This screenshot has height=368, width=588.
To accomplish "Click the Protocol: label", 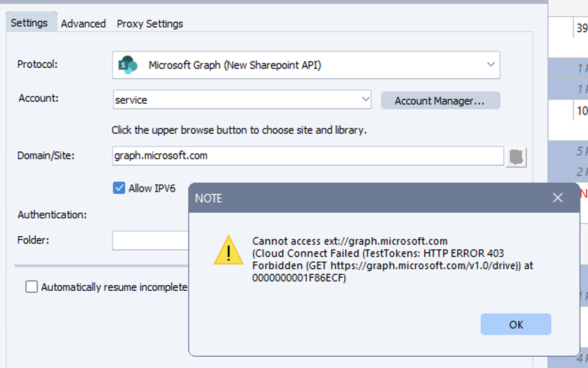I will coord(38,64).
